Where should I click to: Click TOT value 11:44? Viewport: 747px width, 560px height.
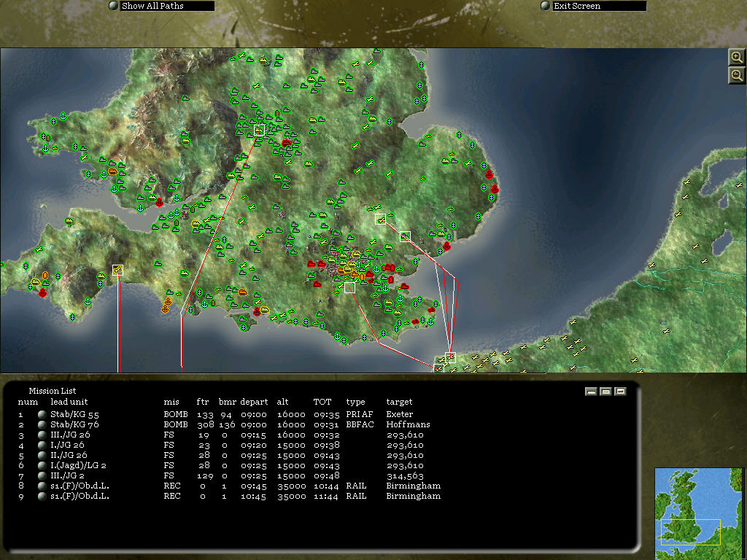click(326, 496)
